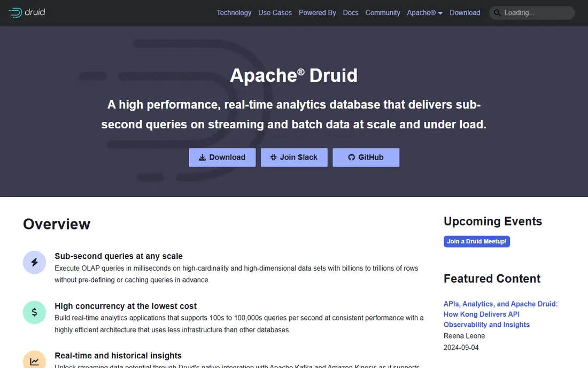Viewport: 588px width, 368px height.
Task: Click 'Real-time and historical insights' heading
Action: (118, 356)
